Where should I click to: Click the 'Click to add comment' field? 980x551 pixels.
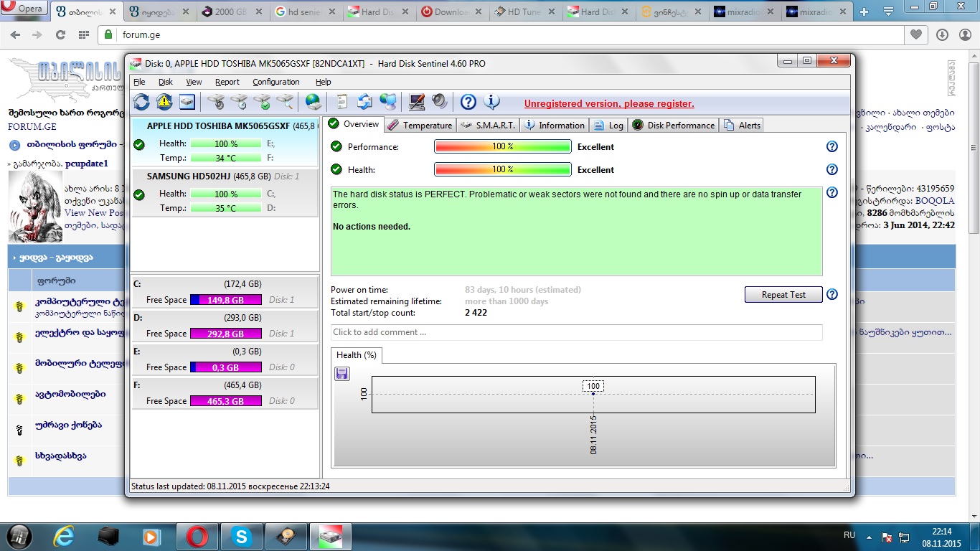coord(577,332)
